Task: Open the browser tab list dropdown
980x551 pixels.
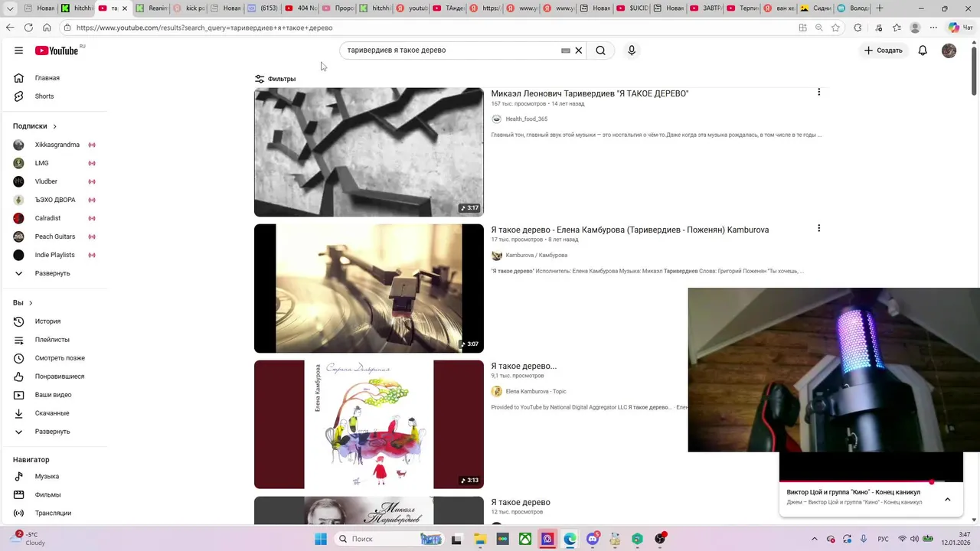Action: [10, 8]
